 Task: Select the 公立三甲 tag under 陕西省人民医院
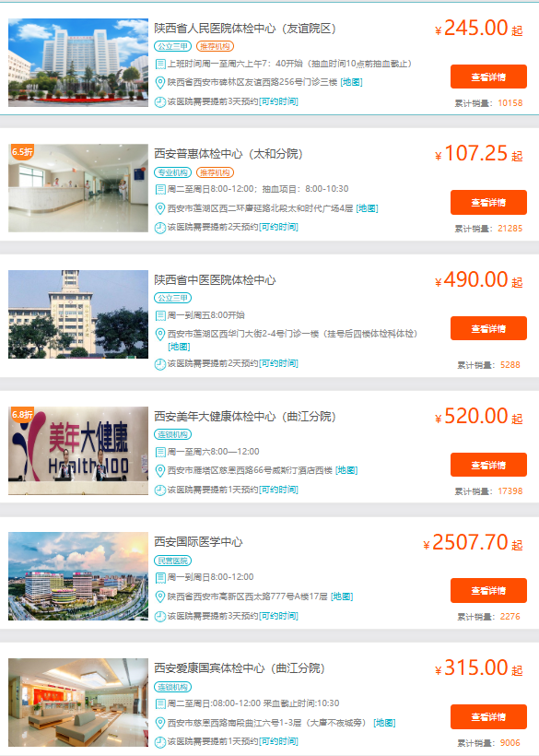(173, 46)
